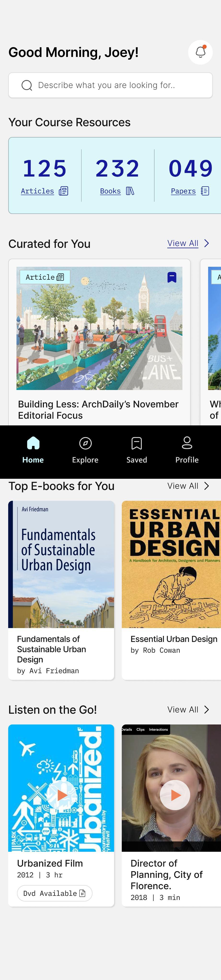Click the search magnifier icon
This screenshot has width=221, height=980.
[x=27, y=85]
